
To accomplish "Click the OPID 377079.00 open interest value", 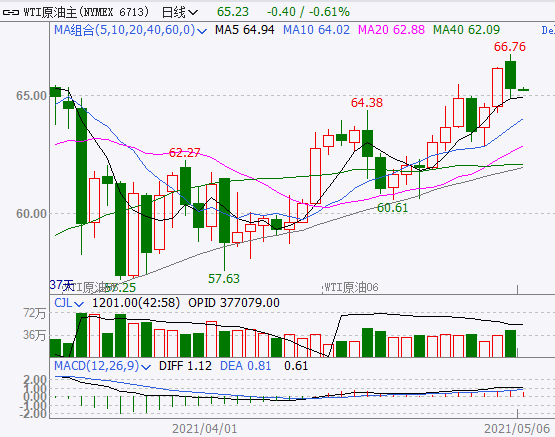I will pyautogui.click(x=234, y=303).
